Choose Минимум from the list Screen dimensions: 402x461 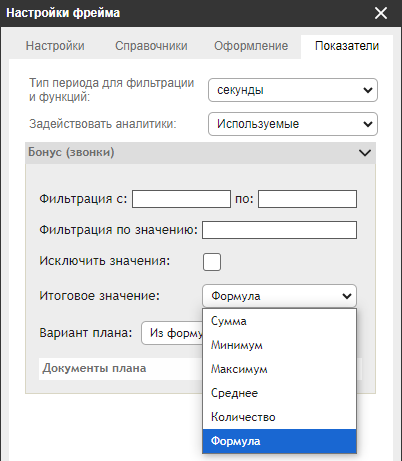point(279,345)
